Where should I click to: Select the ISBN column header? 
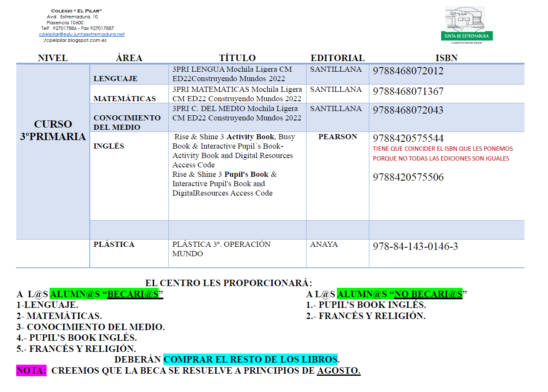coord(446,58)
